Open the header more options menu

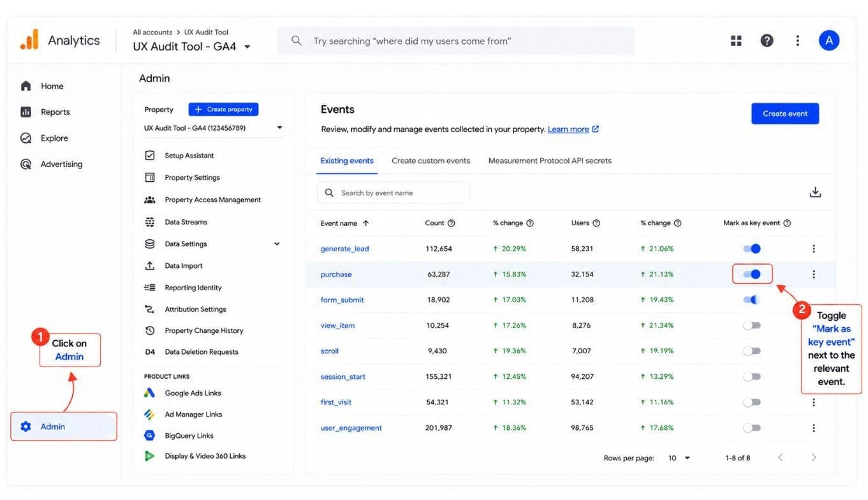(797, 41)
